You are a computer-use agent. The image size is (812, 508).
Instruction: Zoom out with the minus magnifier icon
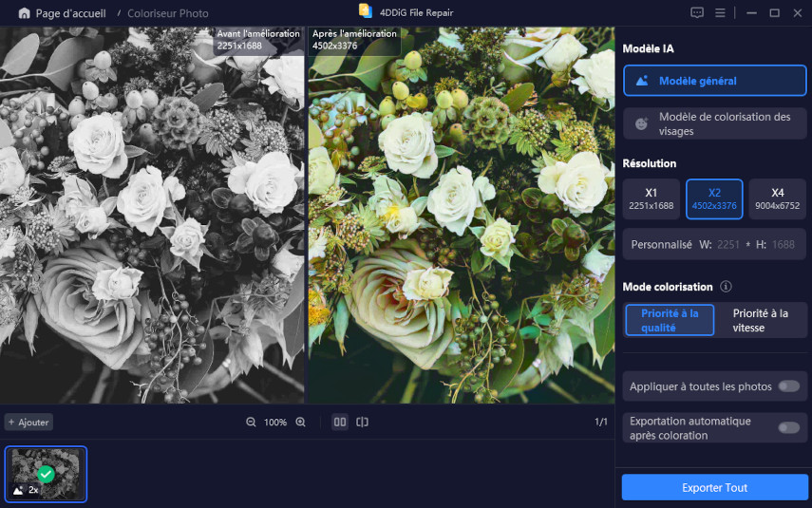251,422
